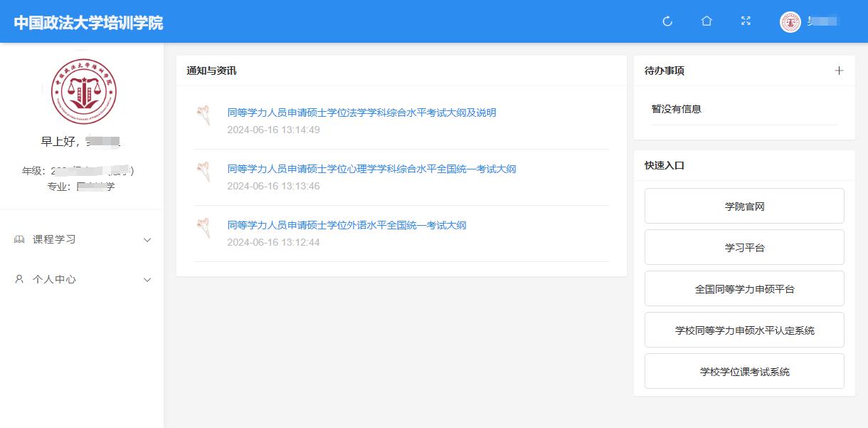Viewport: 868px width, 428px height.
Task: Click the 快速入口 panel heading
Action: (x=665, y=165)
